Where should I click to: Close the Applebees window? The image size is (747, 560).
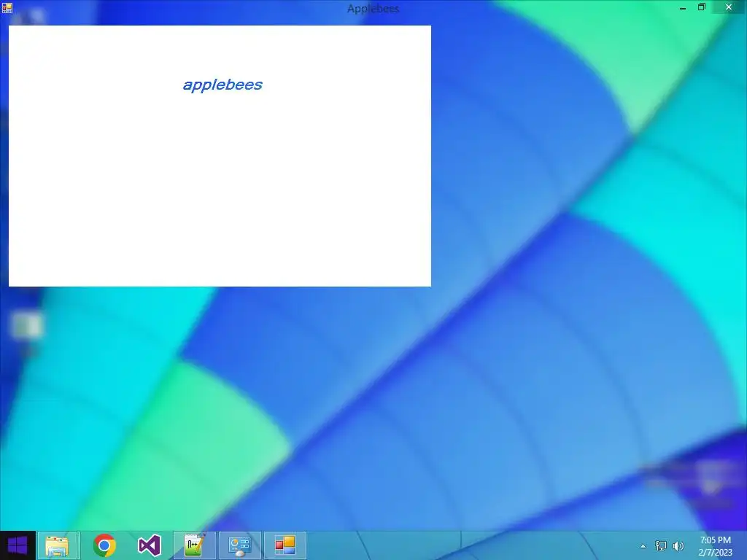[x=729, y=7]
